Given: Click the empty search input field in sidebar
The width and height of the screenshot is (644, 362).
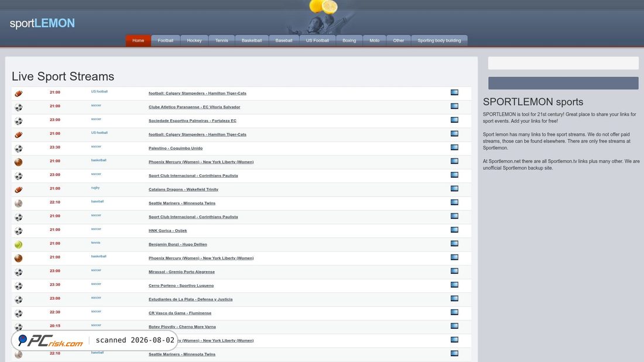Looking at the screenshot, I should point(563,63).
